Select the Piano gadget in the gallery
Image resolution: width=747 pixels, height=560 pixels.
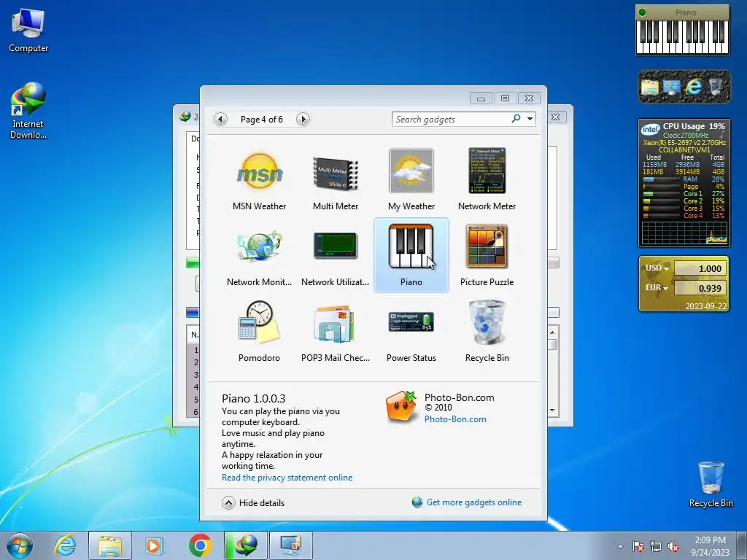pyautogui.click(x=411, y=256)
